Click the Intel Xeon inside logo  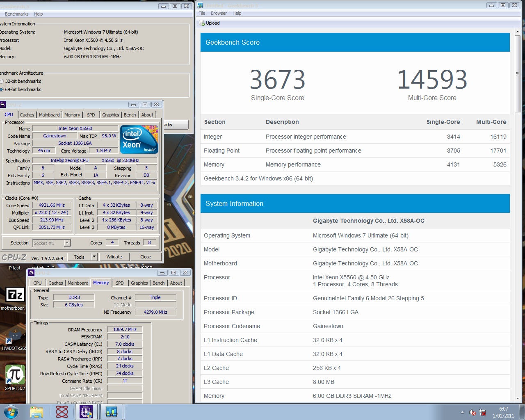tap(139, 139)
